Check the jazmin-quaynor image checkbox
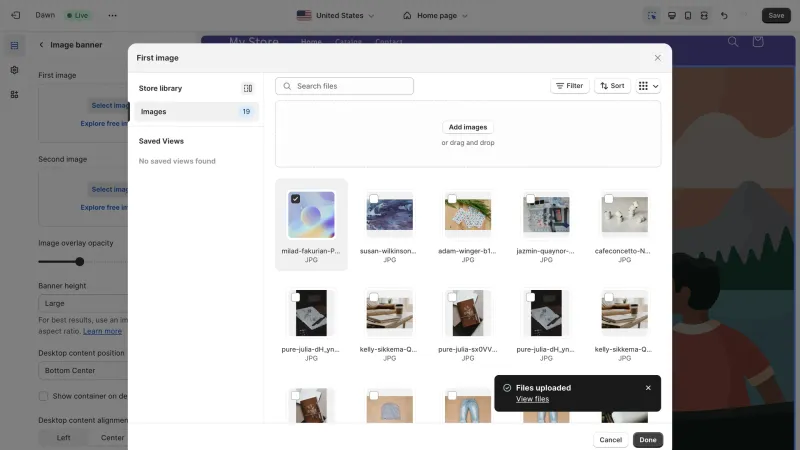 (531, 199)
